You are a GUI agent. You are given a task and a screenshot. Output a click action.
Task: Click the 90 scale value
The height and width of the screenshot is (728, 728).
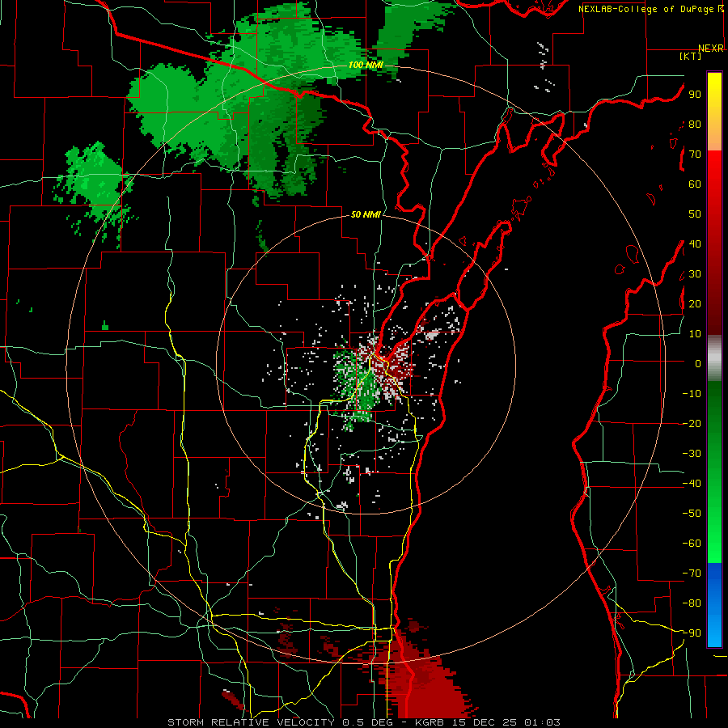(695, 95)
